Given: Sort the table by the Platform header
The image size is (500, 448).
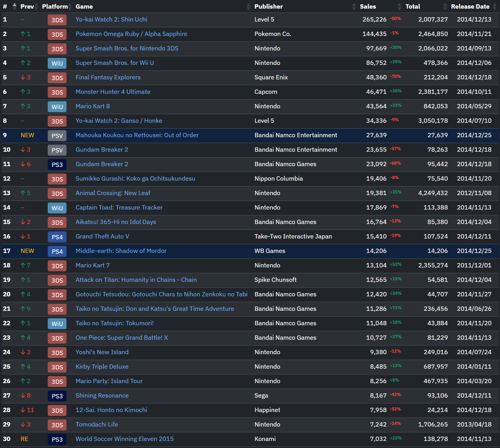Looking at the screenshot, I should [x=55, y=6].
